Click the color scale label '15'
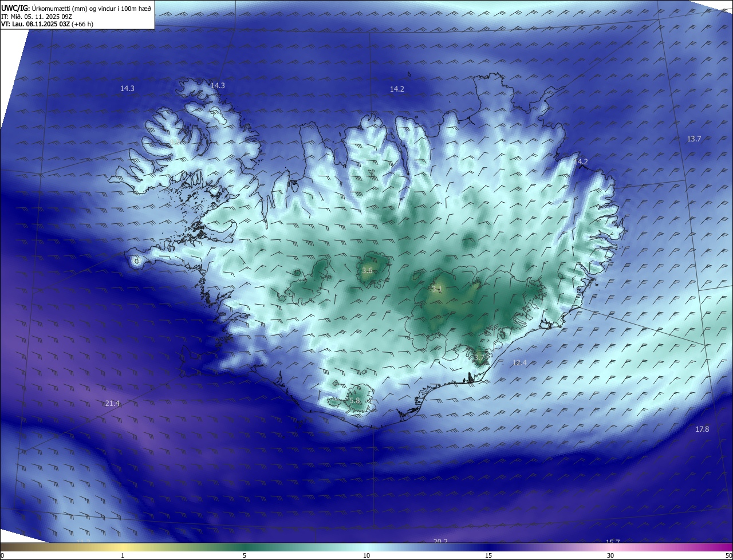Image resolution: width=733 pixels, height=560 pixels. [488, 555]
